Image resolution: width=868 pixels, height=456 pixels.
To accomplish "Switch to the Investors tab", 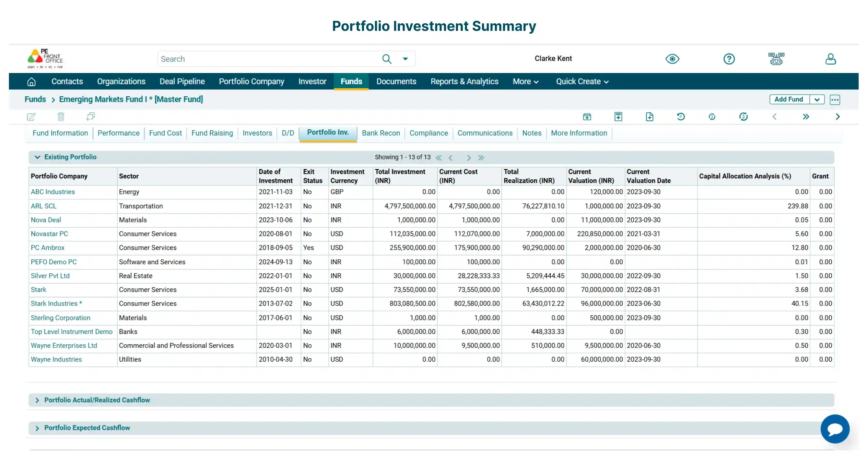I will pyautogui.click(x=257, y=133).
